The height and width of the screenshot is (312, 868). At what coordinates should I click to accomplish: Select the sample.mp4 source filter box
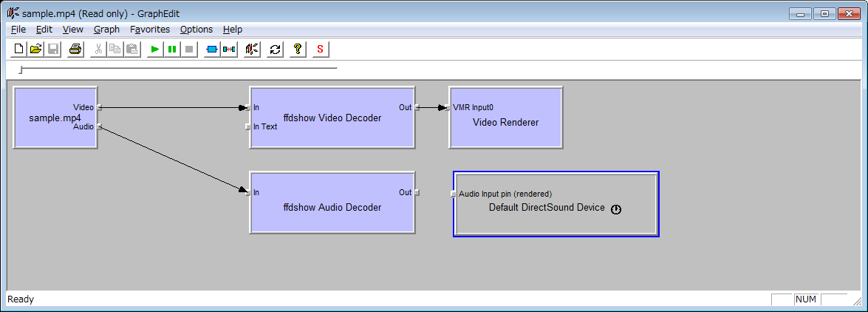(x=55, y=117)
